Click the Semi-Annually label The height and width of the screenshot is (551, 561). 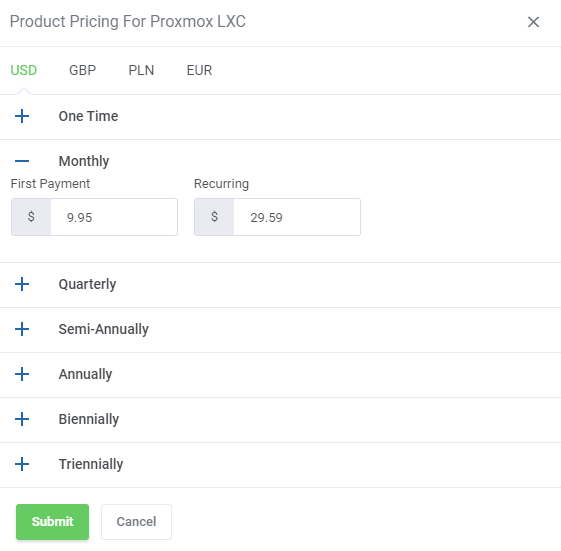pos(104,329)
